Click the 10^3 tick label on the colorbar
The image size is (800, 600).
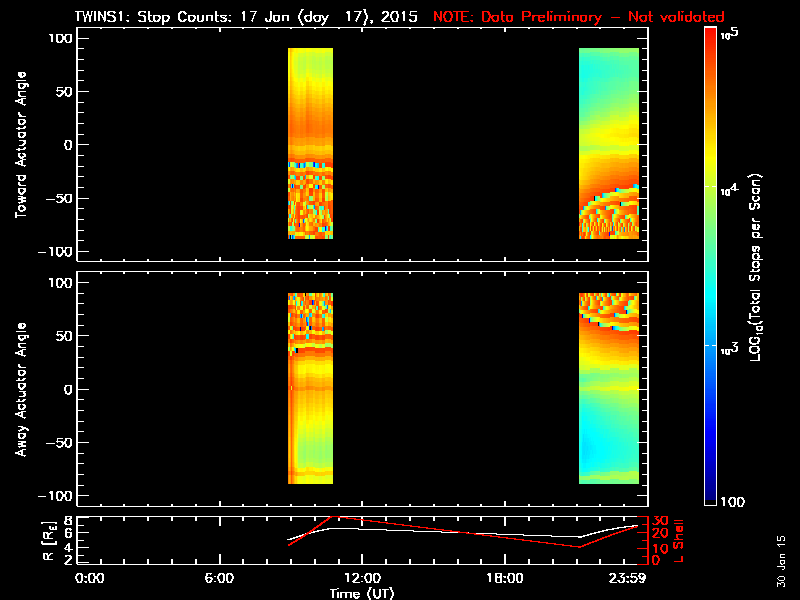(x=730, y=349)
